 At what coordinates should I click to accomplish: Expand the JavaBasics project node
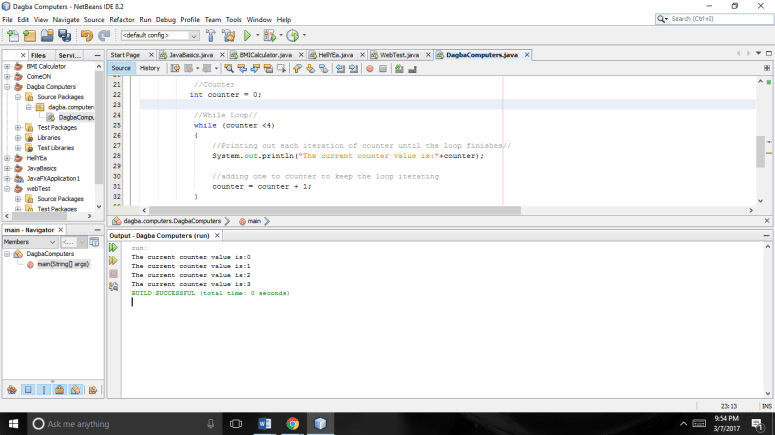click(x=7, y=168)
